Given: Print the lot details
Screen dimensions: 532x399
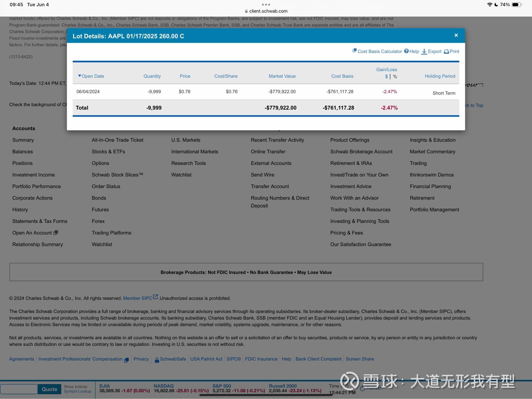Looking at the screenshot, I should coord(451,51).
